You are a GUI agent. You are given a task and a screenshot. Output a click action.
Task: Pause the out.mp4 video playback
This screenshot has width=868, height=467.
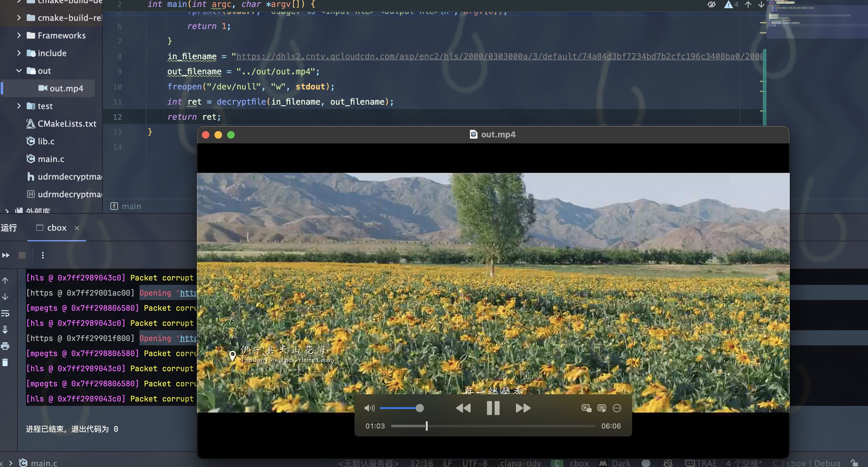pos(493,408)
